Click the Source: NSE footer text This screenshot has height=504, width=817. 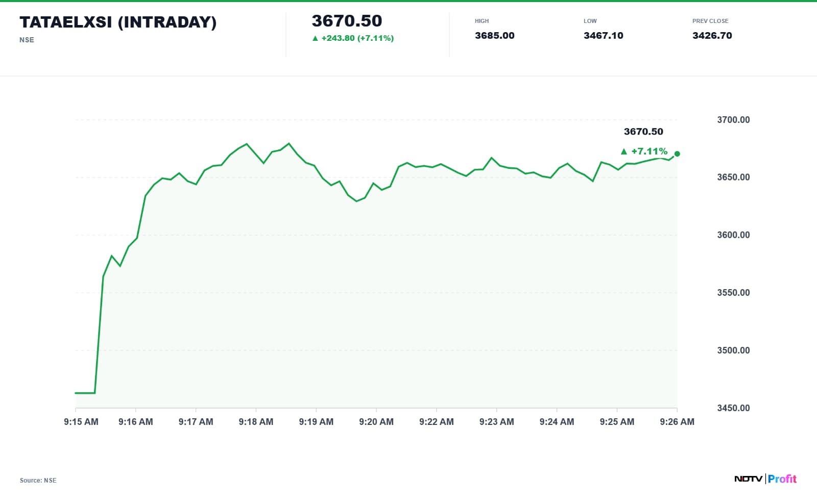[38, 481]
